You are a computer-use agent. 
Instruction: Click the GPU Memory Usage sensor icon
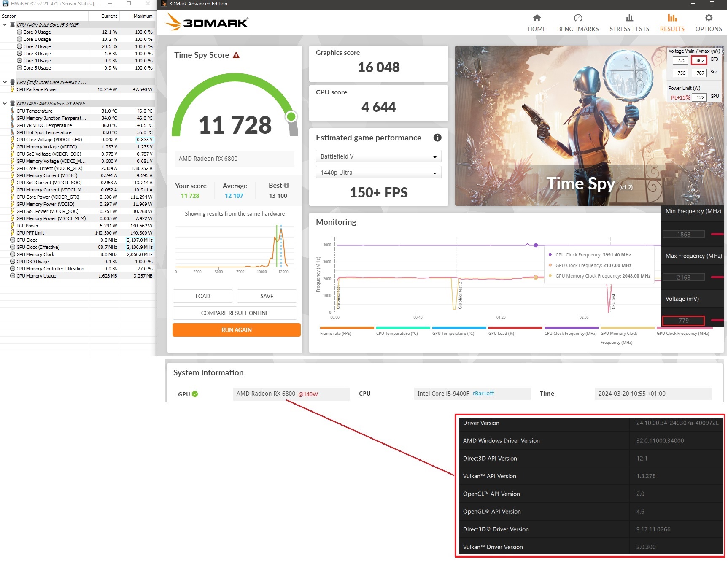(13, 276)
